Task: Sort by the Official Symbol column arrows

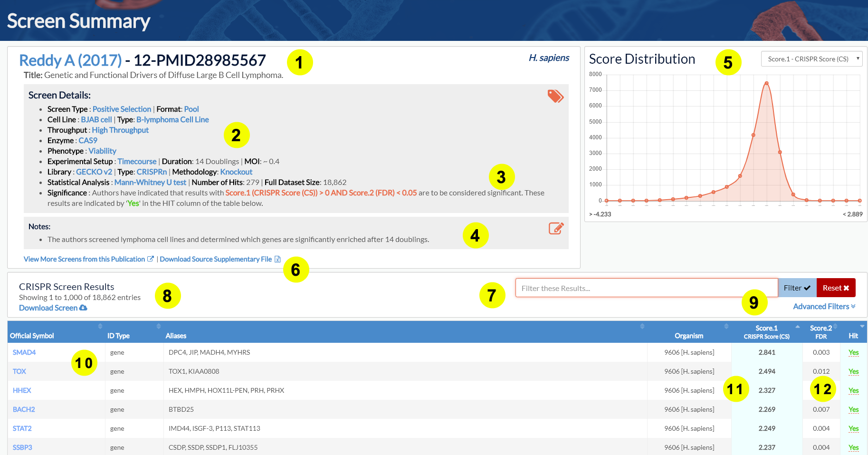Action: click(x=100, y=326)
